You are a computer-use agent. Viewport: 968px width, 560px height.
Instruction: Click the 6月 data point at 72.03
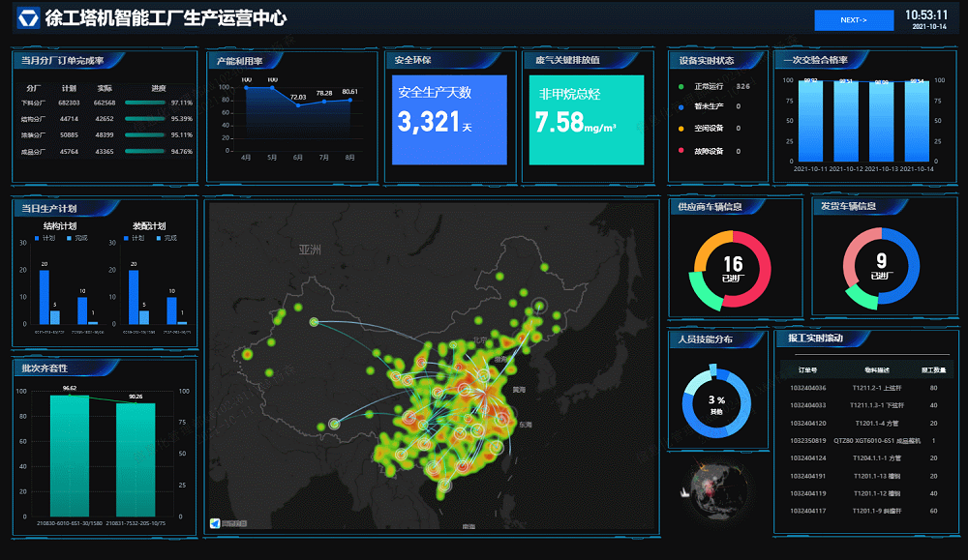click(x=298, y=104)
